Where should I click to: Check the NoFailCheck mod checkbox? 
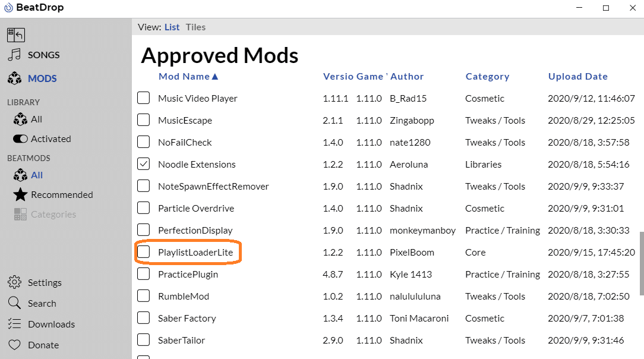point(143,142)
